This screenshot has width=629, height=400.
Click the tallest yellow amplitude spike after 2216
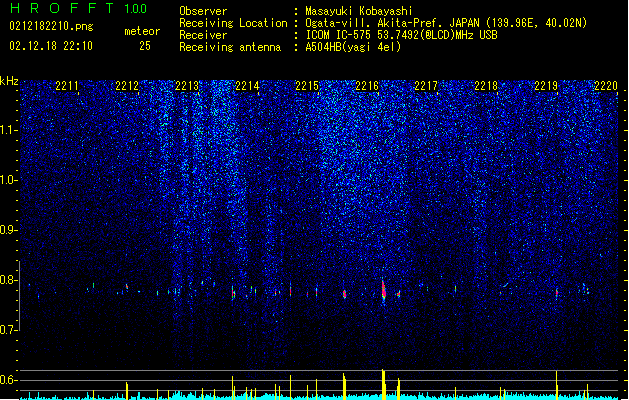coord(383,384)
